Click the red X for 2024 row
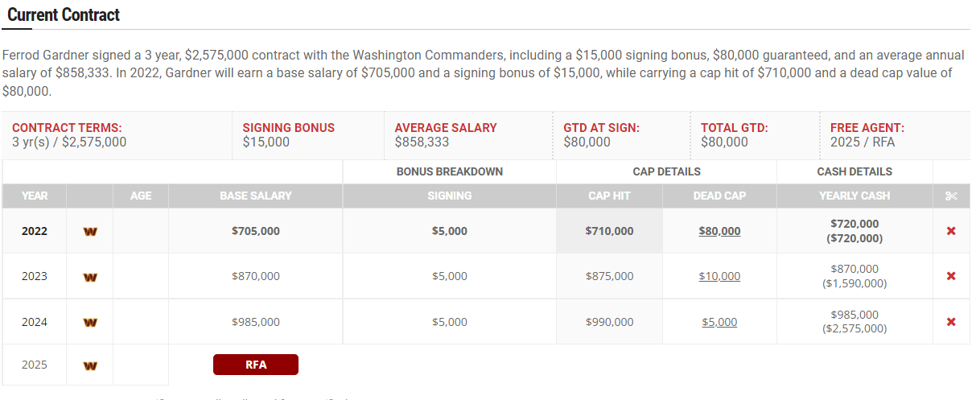The image size is (980, 400). 951,322
